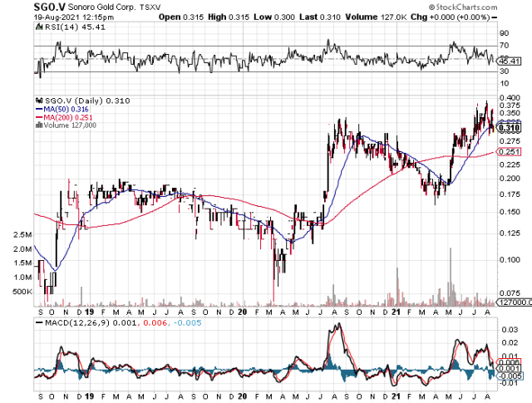
Task: Click the MACD(12,26,9) legend label
Action: [x=77, y=323]
